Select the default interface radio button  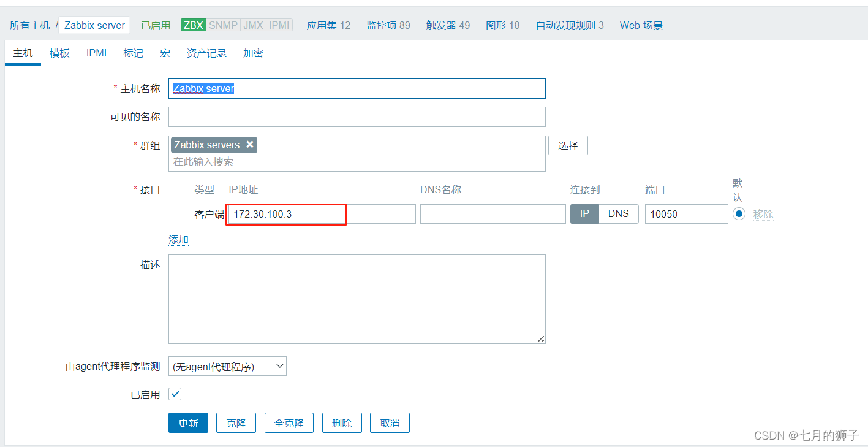point(739,214)
